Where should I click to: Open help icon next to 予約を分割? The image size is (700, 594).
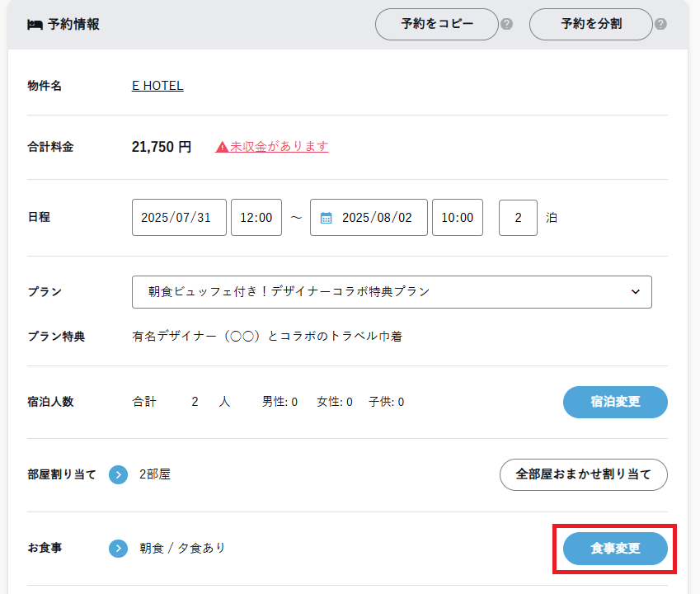tap(660, 24)
